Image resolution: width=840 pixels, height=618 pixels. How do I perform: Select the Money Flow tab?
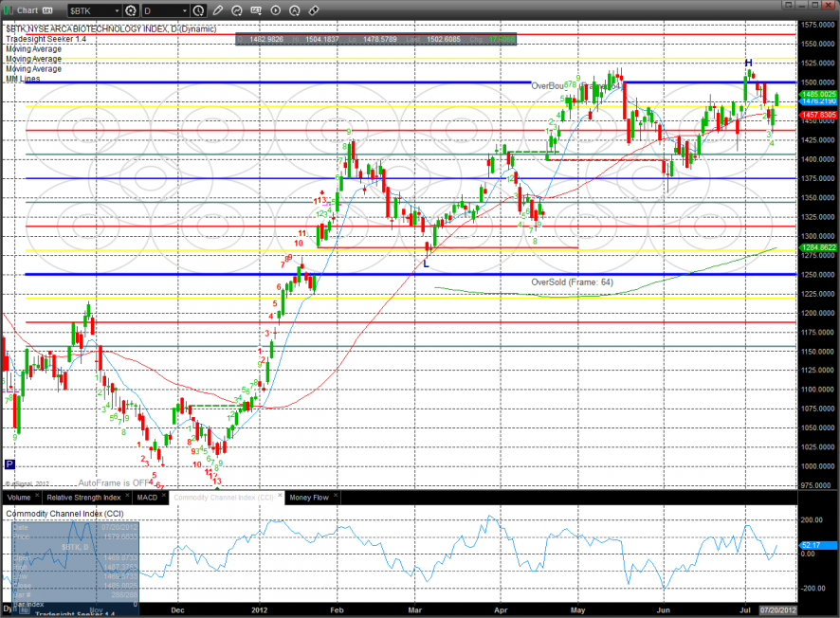tap(308, 497)
